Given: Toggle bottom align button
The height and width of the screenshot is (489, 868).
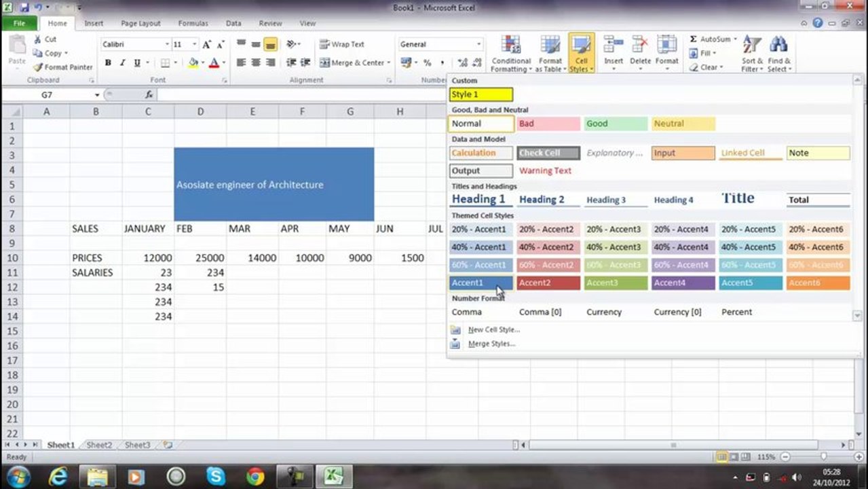Looking at the screenshot, I should click(270, 44).
